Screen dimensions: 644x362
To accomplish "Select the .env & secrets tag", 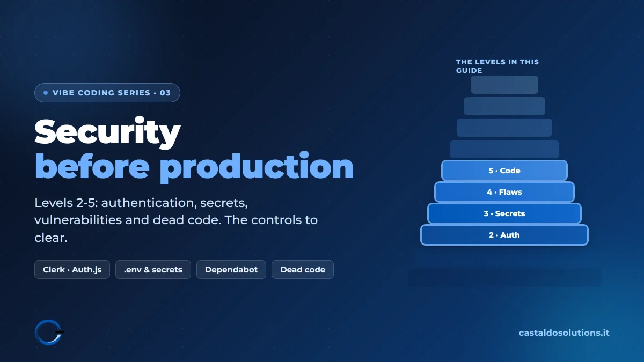I will (153, 270).
